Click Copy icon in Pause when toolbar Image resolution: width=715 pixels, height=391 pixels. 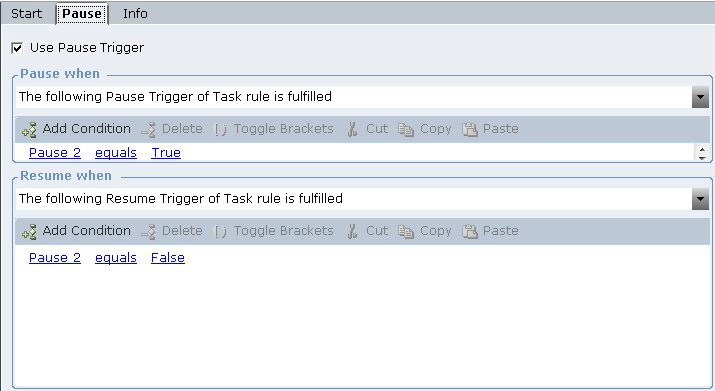coord(405,130)
